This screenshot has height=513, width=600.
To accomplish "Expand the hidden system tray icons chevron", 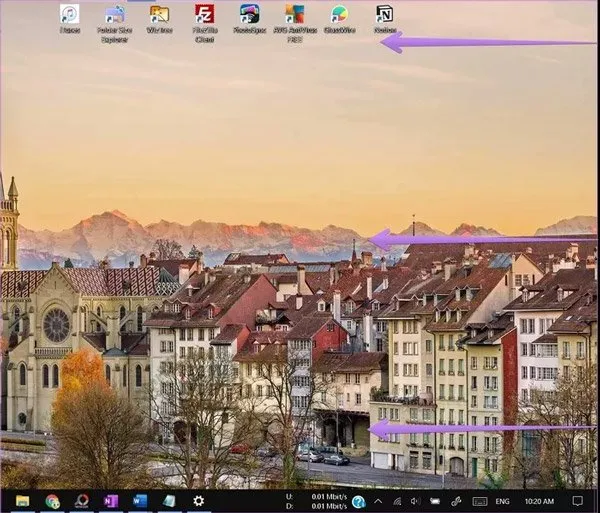I will pos(379,501).
